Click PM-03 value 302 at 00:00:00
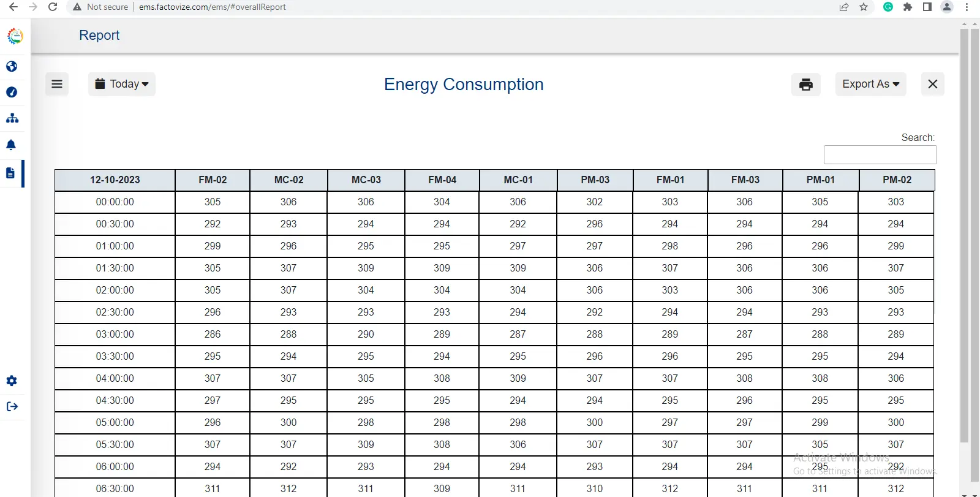Viewport: 980px width, 497px height. point(595,202)
